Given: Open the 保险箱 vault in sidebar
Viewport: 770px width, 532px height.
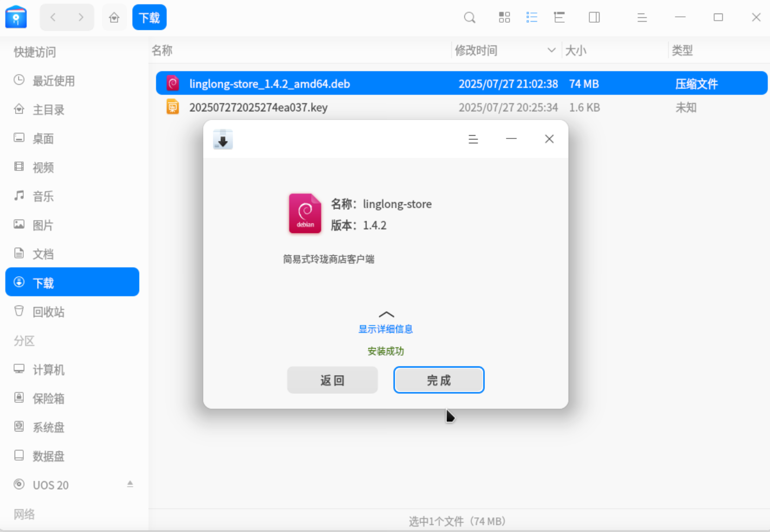Looking at the screenshot, I should coord(49,398).
